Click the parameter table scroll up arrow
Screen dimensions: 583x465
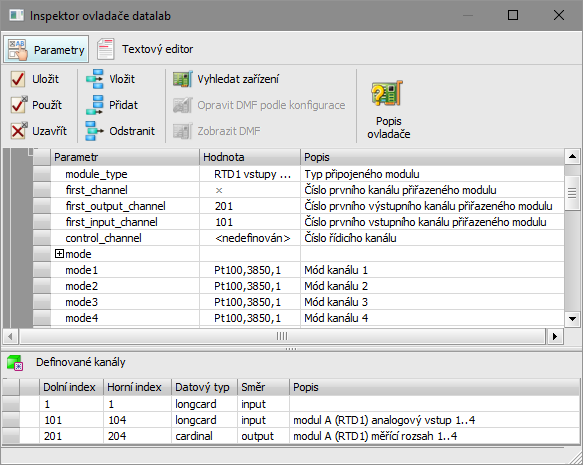coord(572,156)
